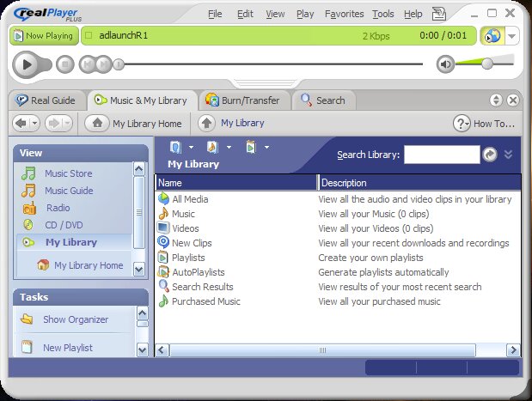Click the Stop playback button
This screenshot has height=401, width=532.
click(x=65, y=64)
